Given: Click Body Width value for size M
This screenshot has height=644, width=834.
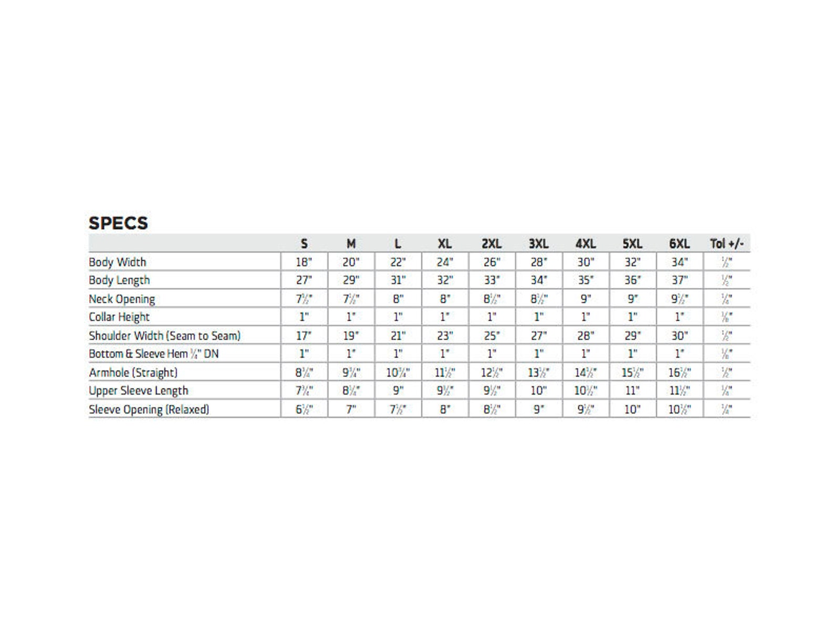Looking at the screenshot, I should pos(351,262).
